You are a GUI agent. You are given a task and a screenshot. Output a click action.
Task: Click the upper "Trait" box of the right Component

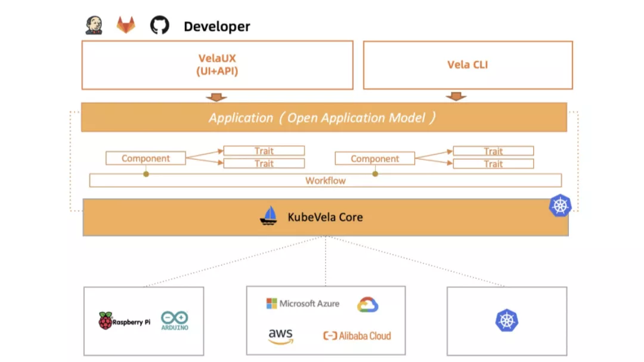coord(493,151)
